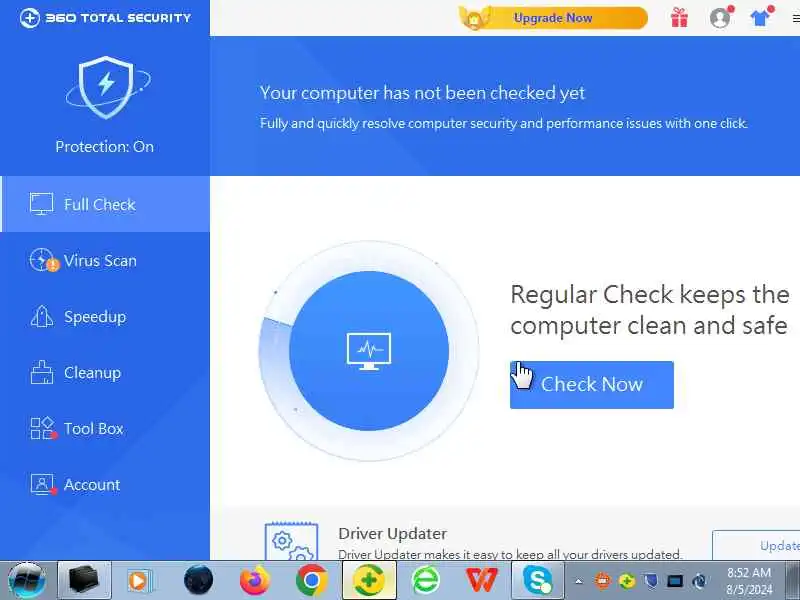This screenshot has height=600, width=800.
Task: Open the gift box rewards icon
Action: (x=679, y=18)
